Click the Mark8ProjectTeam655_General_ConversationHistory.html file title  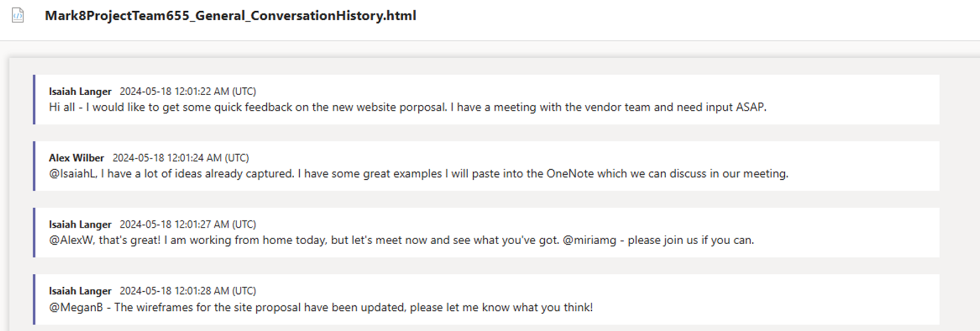click(x=230, y=16)
